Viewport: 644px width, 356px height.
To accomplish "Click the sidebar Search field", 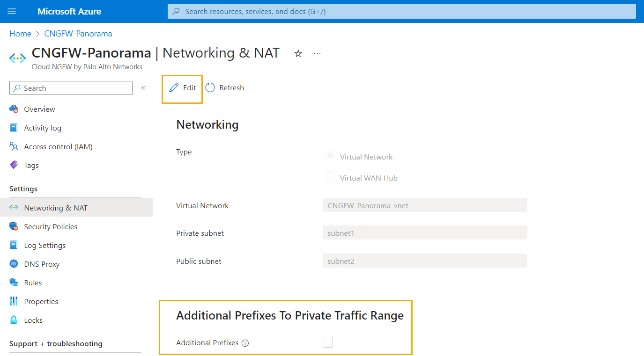I will coord(71,88).
